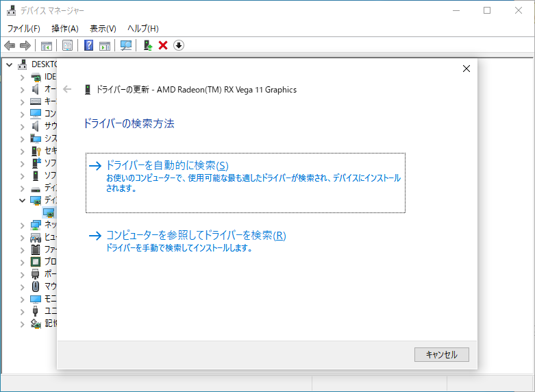Select the selected display adapter child icon

(49, 212)
